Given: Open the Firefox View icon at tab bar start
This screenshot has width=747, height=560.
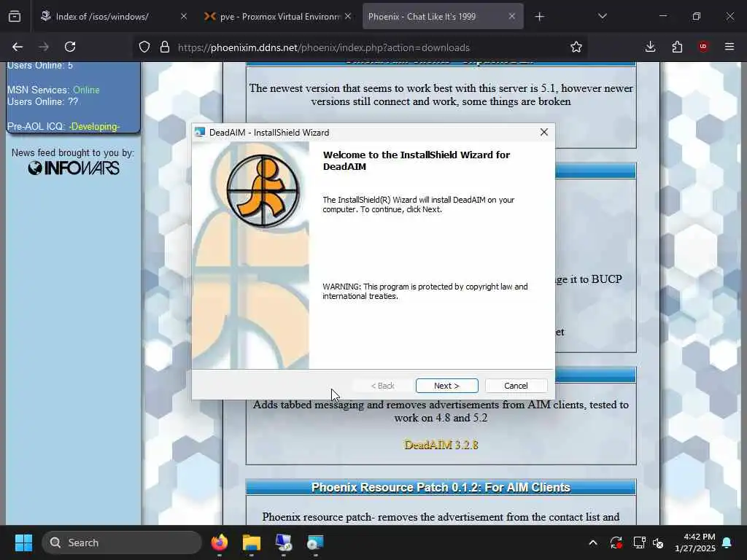Looking at the screenshot, I should 15,17.
